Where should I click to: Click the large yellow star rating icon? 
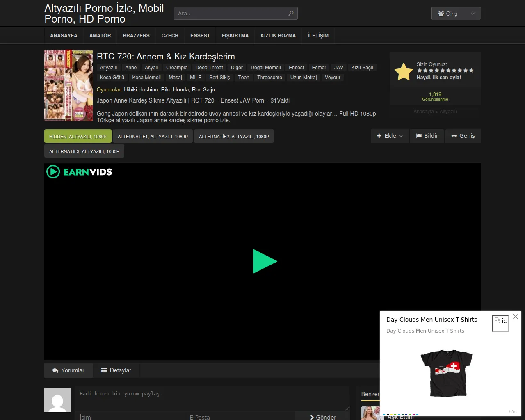pos(404,72)
